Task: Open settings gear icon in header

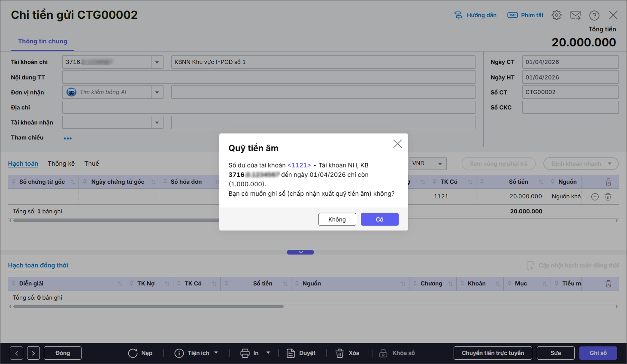Action: pos(557,15)
